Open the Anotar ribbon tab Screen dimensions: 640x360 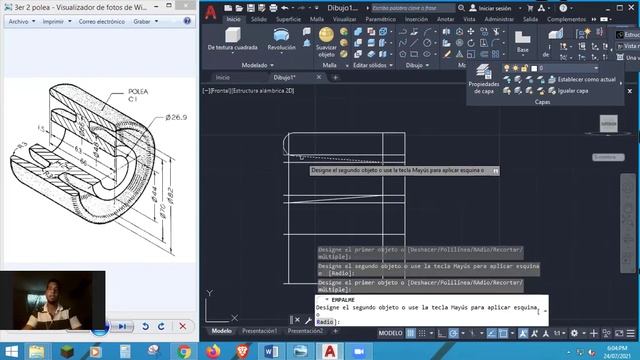445,19
